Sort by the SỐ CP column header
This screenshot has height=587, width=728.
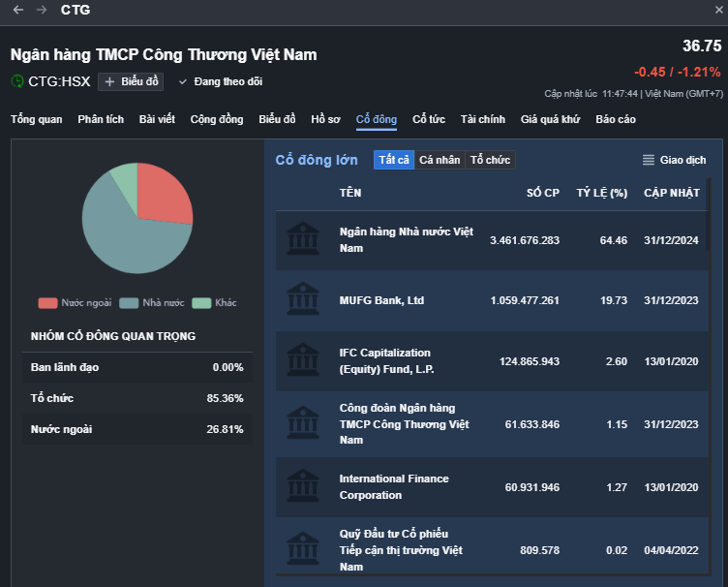pos(542,193)
